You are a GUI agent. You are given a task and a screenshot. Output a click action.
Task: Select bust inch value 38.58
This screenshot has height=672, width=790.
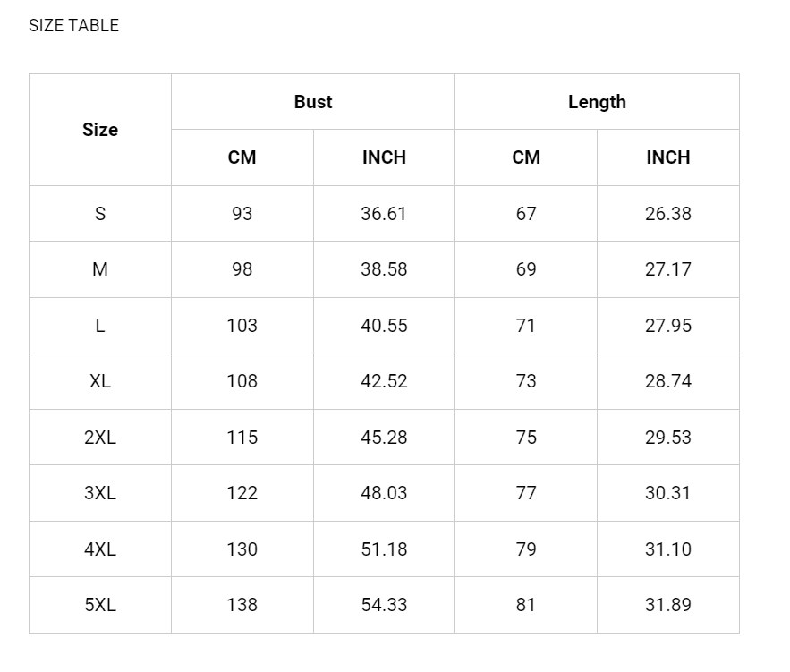point(384,269)
